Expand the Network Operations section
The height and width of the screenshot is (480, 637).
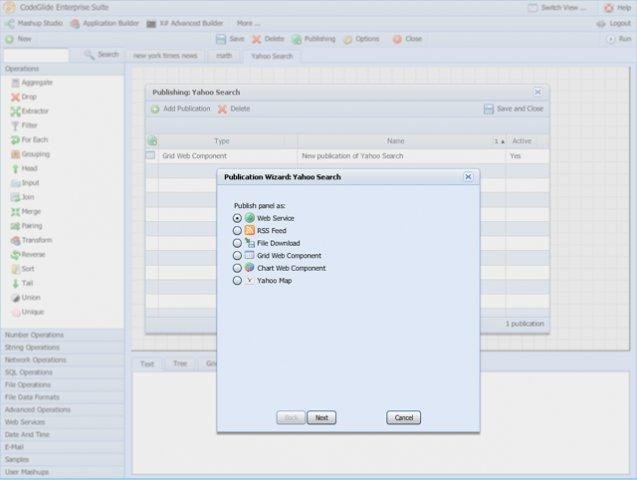(63, 360)
